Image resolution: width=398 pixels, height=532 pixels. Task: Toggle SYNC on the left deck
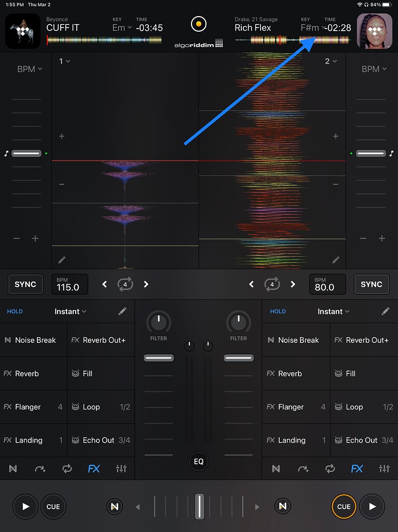(x=25, y=284)
